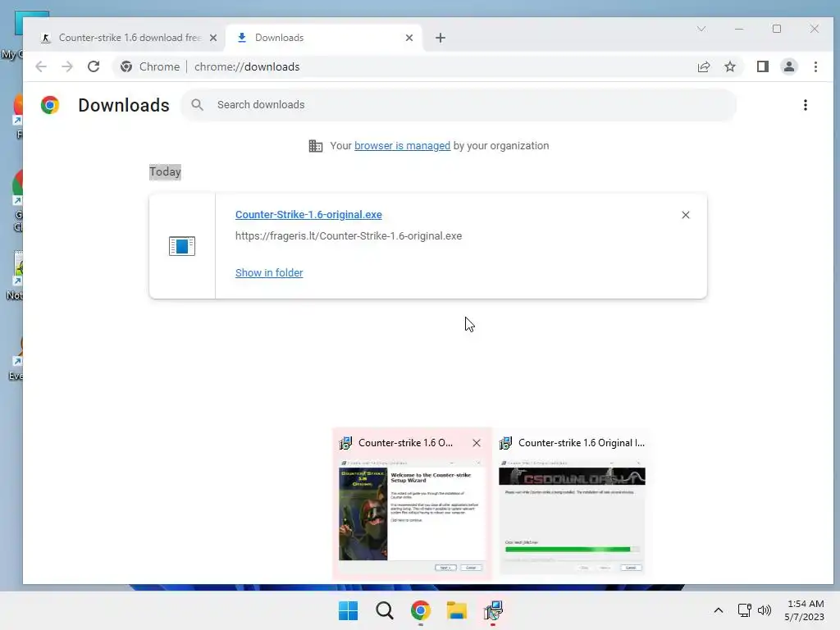
Task: Open the network status tray icon
Action: pyautogui.click(x=744, y=610)
